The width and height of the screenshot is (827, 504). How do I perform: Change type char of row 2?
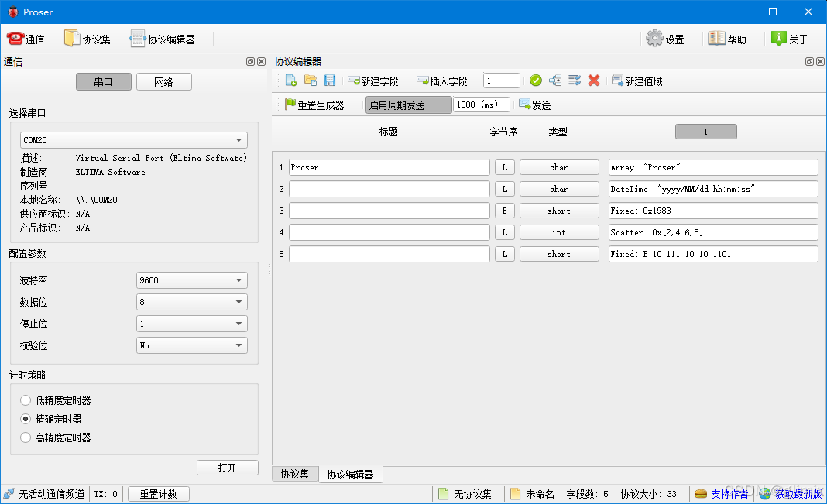coord(559,189)
